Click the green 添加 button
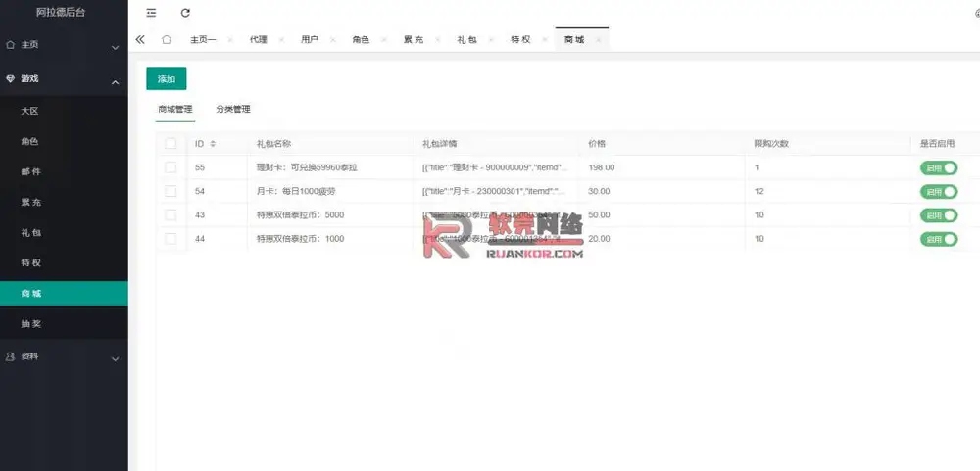The image size is (980, 471). (167, 78)
